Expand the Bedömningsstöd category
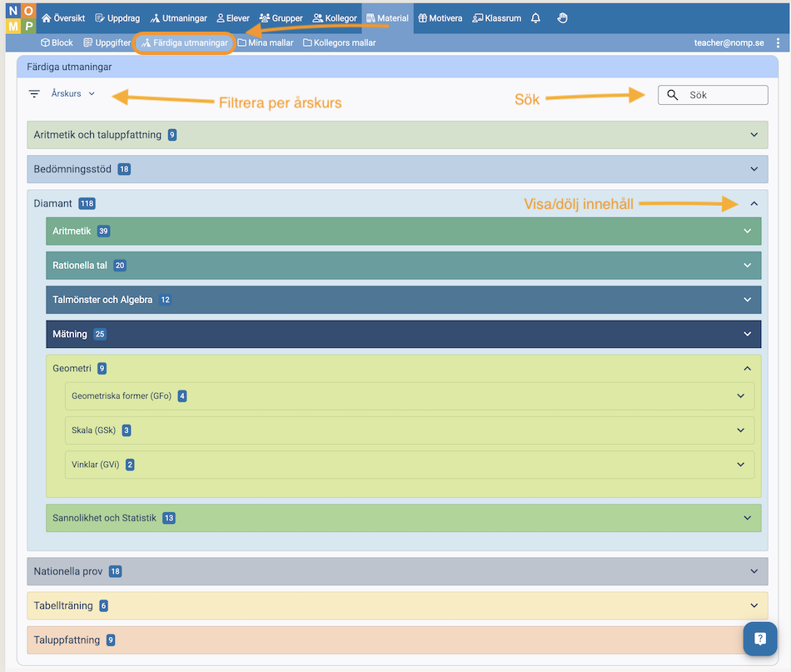The height and width of the screenshot is (672, 791). (x=754, y=169)
